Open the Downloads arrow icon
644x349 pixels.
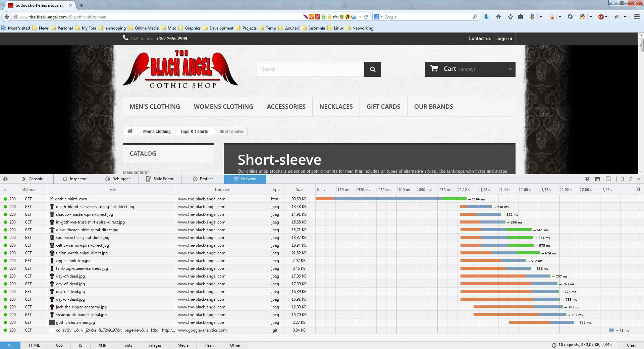[486, 17]
